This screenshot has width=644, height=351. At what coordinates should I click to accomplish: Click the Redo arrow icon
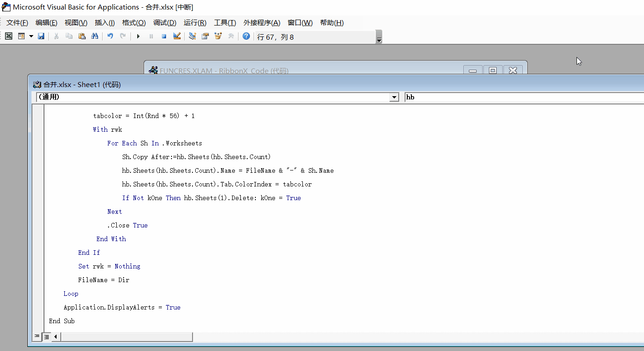pyautogui.click(x=123, y=36)
